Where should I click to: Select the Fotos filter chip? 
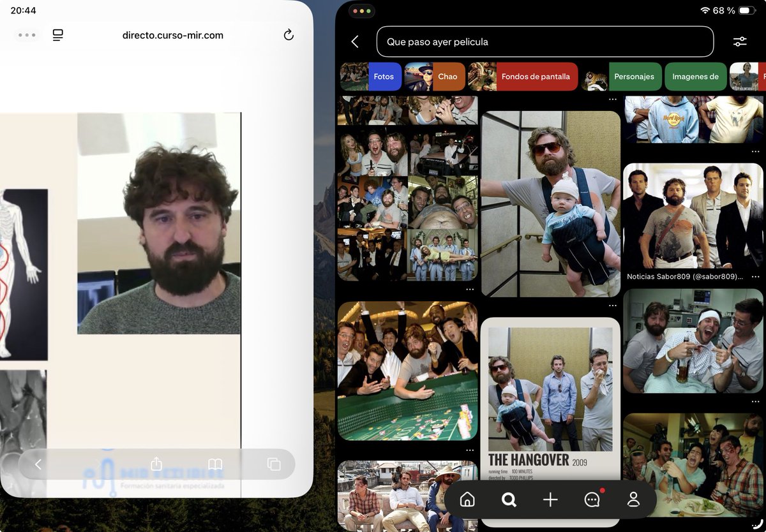[x=371, y=77]
